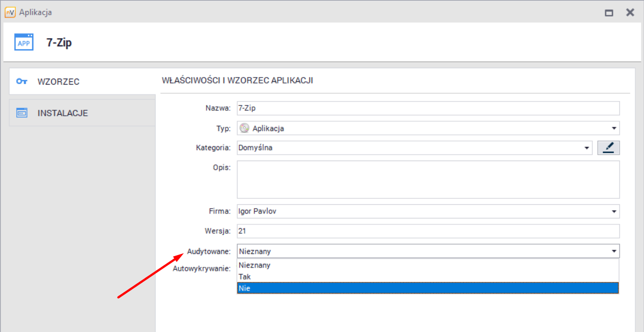Click the nV application logo in title bar

(x=9, y=12)
